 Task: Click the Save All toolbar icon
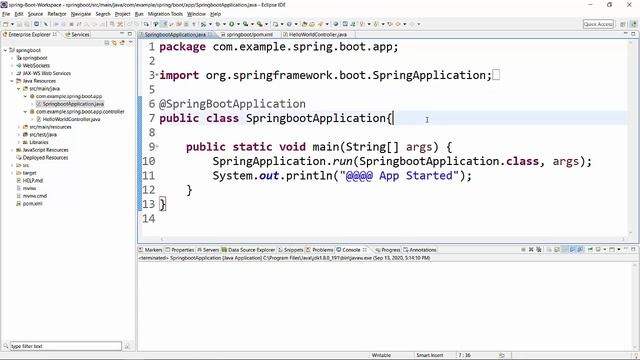click(26, 24)
